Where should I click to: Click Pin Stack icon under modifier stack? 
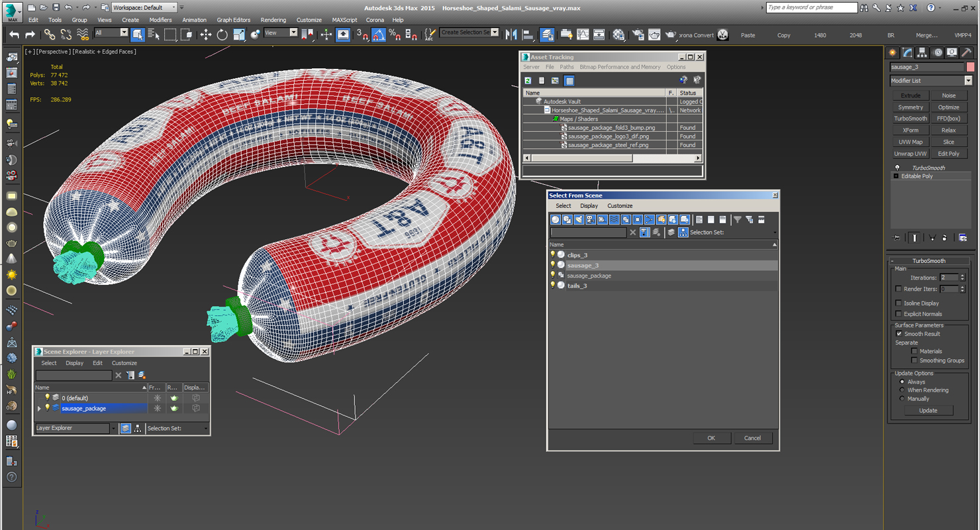coord(897,238)
